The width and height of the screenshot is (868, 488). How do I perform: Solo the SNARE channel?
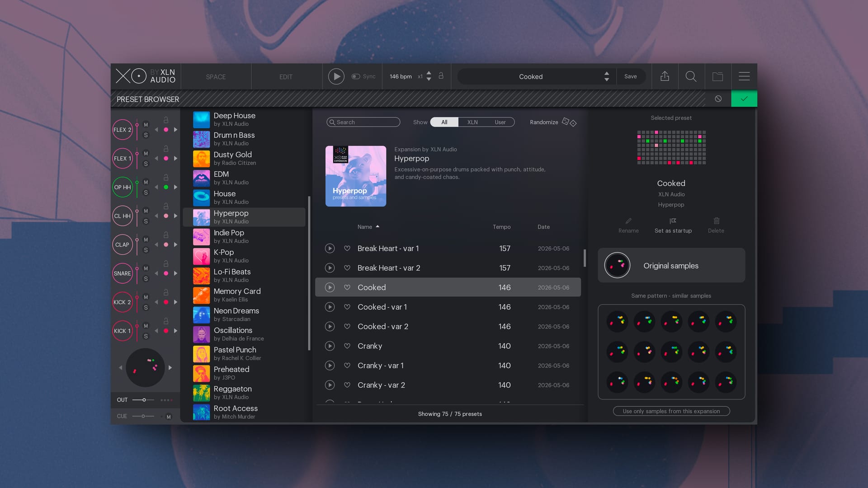coord(146,279)
